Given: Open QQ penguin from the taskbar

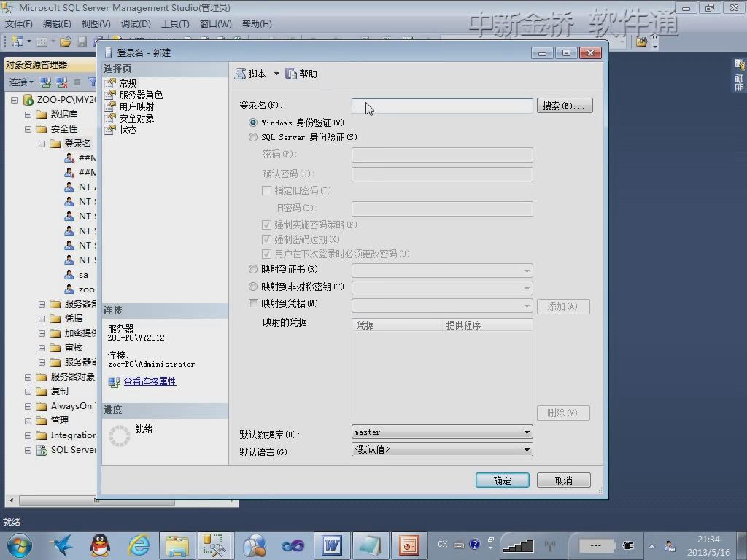Looking at the screenshot, I should coord(100,545).
